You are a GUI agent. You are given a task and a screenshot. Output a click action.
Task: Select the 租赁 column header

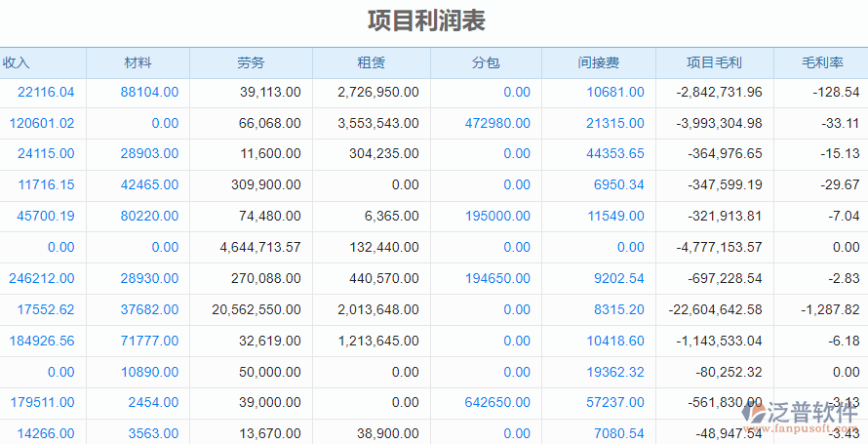pos(371,62)
